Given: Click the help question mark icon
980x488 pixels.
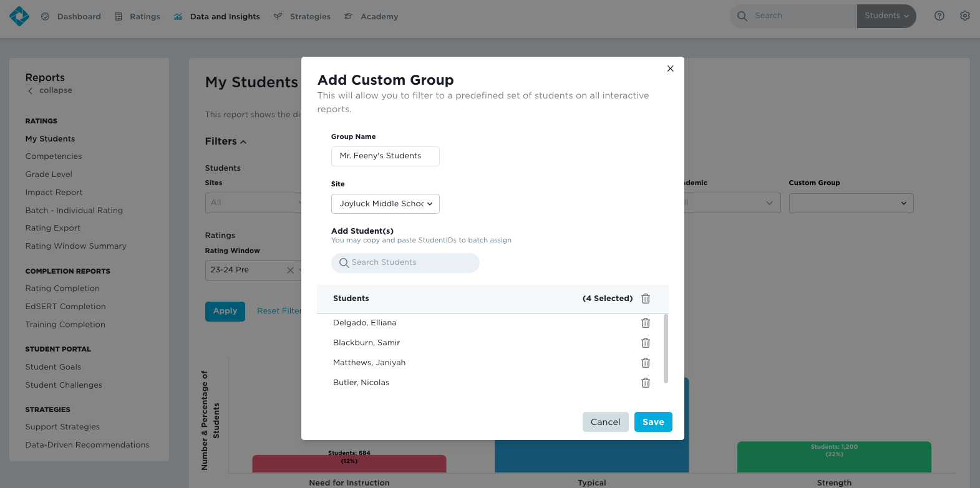Looking at the screenshot, I should point(939,16).
